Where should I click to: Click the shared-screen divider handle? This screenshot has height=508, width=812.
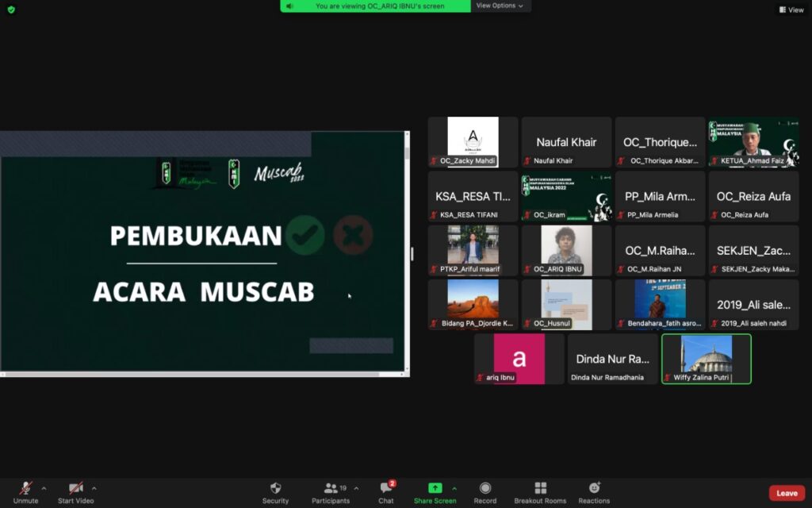pyautogui.click(x=412, y=254)
